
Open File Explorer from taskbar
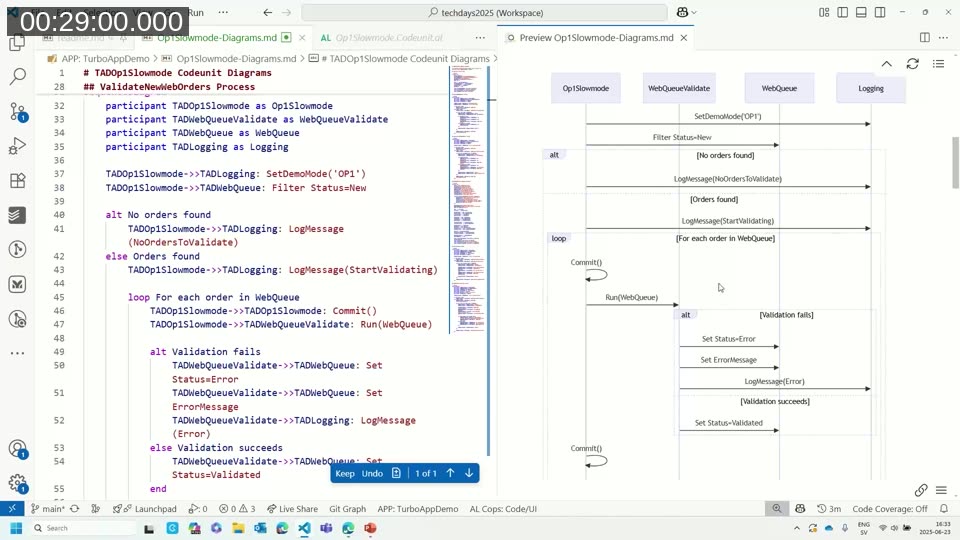click(x=238, y=528)
